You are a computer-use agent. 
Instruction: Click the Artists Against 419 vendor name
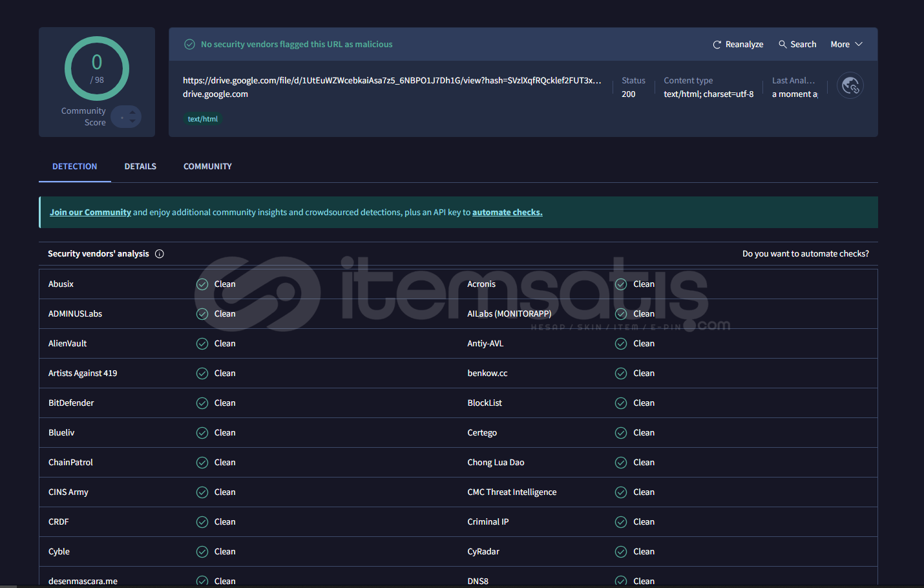point(83,373)
